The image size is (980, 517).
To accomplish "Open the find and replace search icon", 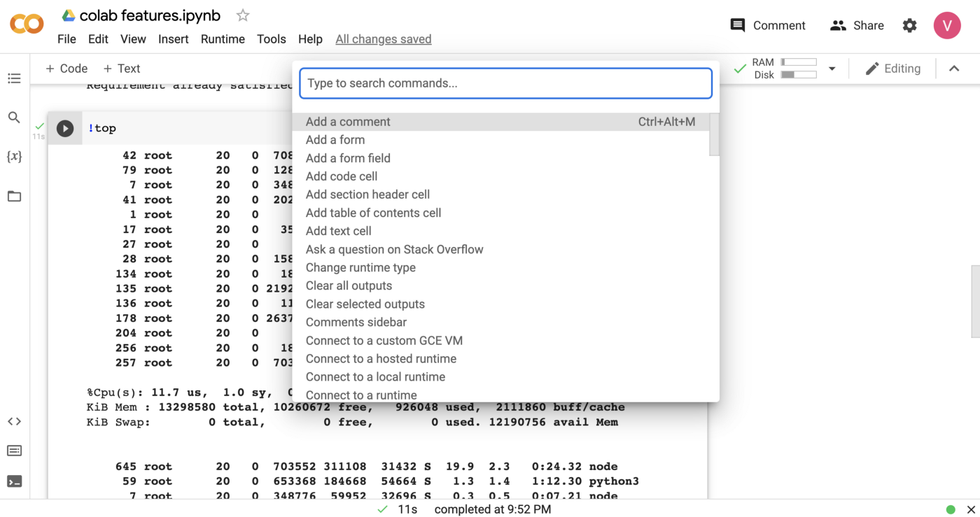I will point(14,118).
